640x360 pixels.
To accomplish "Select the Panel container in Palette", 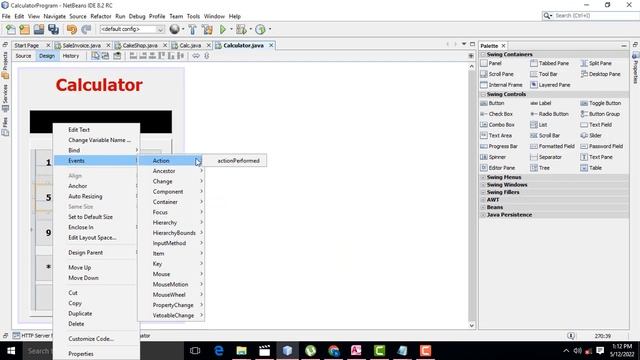I will coord(491,63).
